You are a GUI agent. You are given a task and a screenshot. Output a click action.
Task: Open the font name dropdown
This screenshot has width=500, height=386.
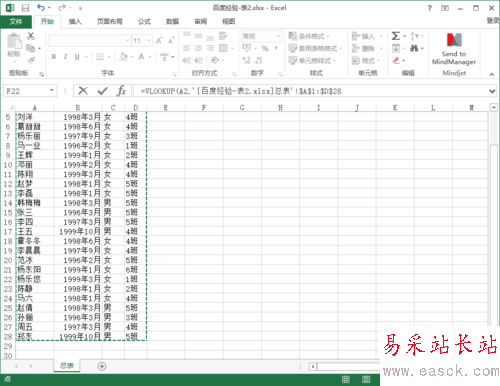(127, 41)
